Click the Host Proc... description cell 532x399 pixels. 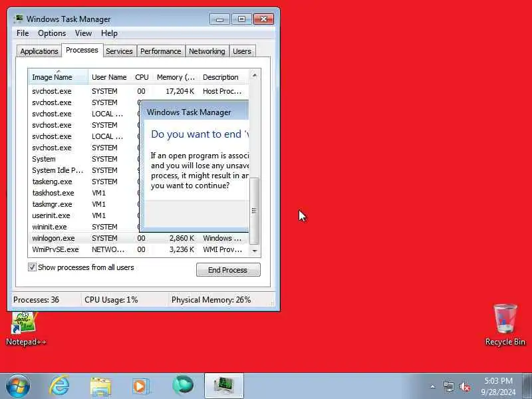pos(222,91)
